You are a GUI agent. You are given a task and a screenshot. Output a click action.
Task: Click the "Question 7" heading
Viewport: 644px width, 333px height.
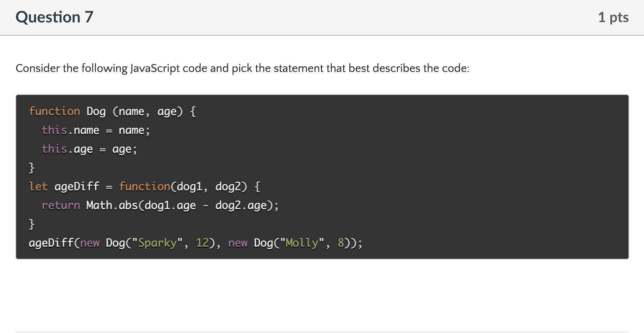[54, 17]
